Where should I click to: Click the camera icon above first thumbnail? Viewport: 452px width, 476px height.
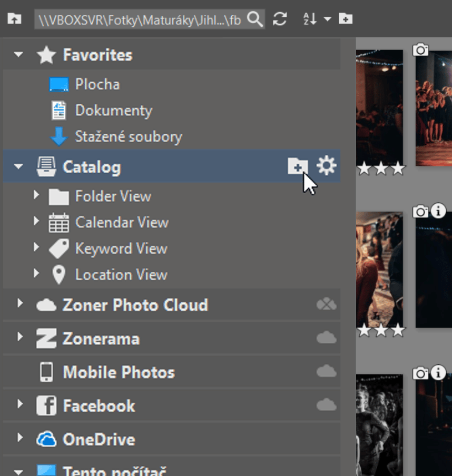[420, 49]
